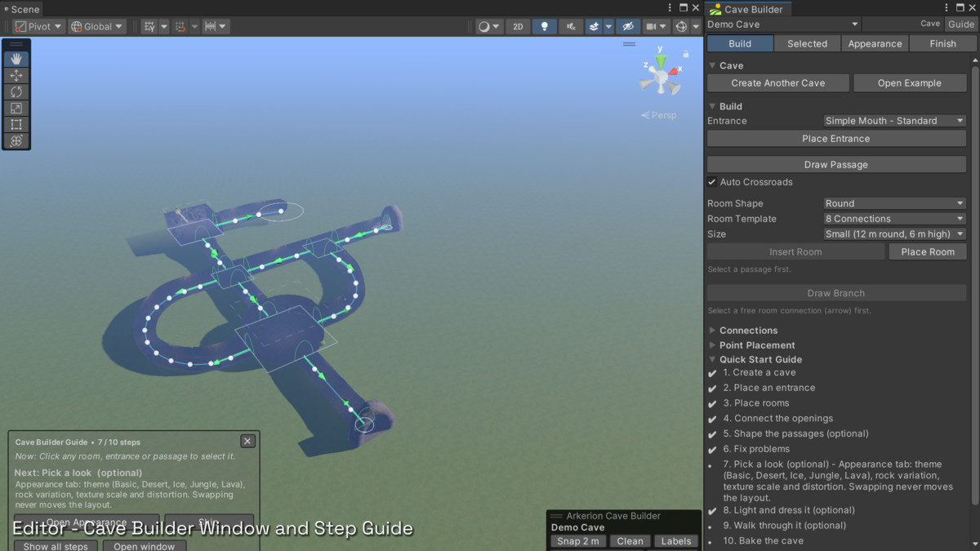Screen dimensions: 980x551
Task: Click the scene effects layers icon
Action: [x=594, y=26]
